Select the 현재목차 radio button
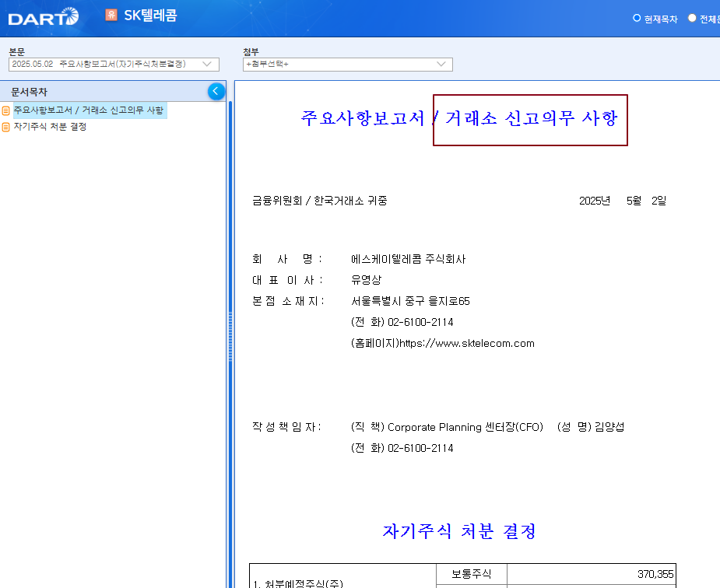 [x=636, y=18]
